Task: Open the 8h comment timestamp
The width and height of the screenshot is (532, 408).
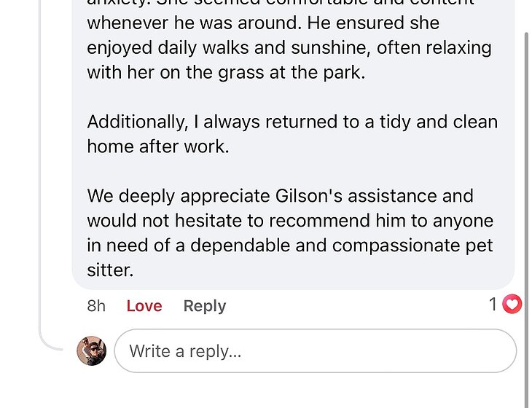Action: pos(96,306)
